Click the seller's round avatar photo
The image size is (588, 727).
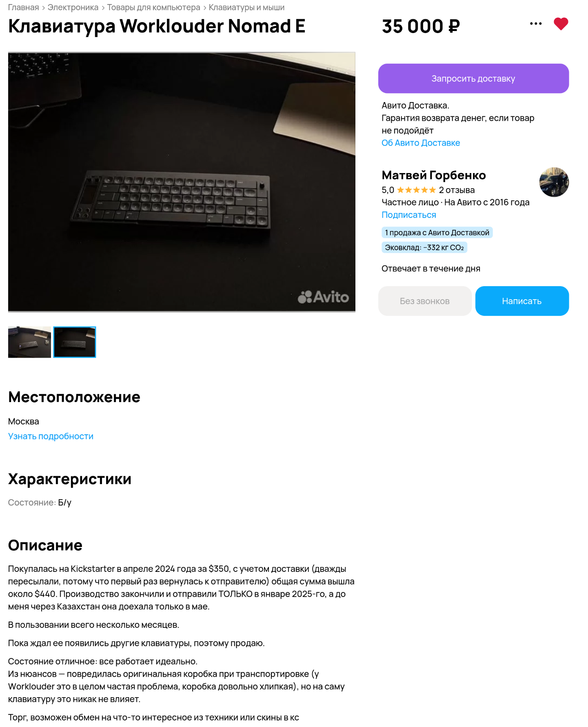(554, 182)
